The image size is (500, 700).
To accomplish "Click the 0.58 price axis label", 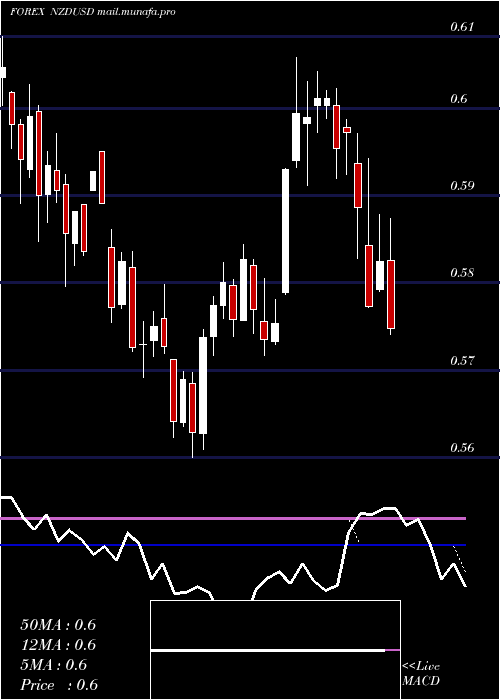I will point(462,273).
